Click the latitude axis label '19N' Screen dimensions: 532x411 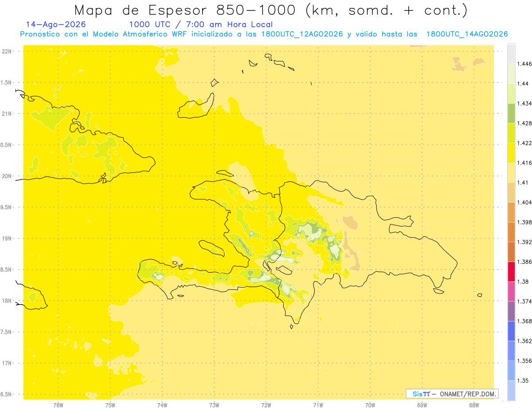tap(7, 239)
